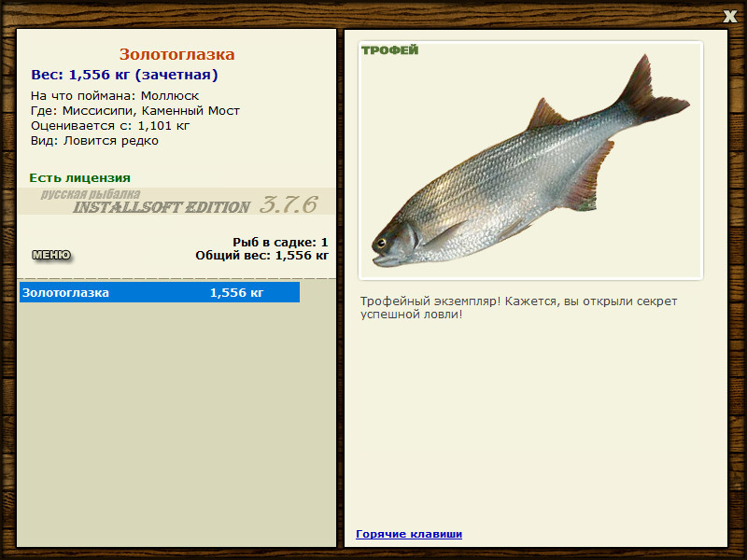This screenshot has height=560, width=747.
Task: Click the Трофейный экземпляр description text
Action: point(518,308)
